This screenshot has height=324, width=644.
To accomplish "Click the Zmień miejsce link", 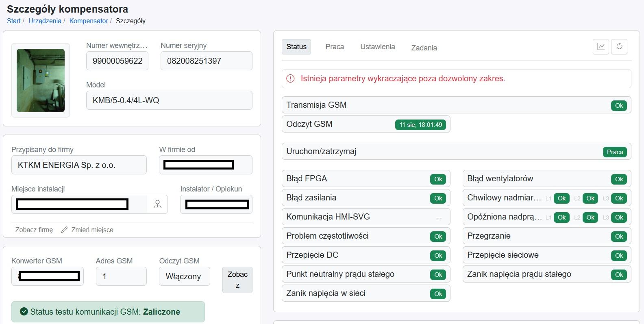I will tap(92, 230).
